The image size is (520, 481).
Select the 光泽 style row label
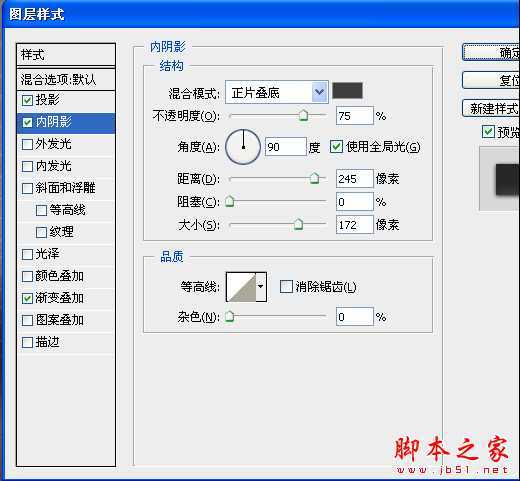pyautogui.click(x=48, y=254)
